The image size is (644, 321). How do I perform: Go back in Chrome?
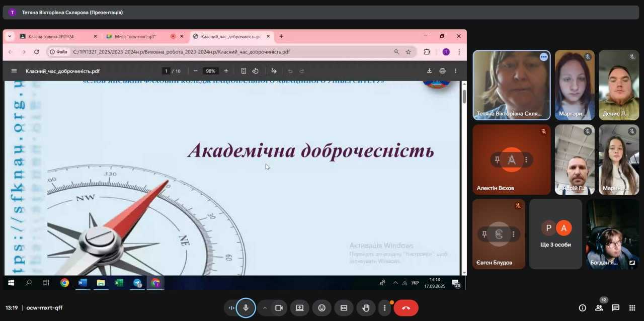point(10,52)
